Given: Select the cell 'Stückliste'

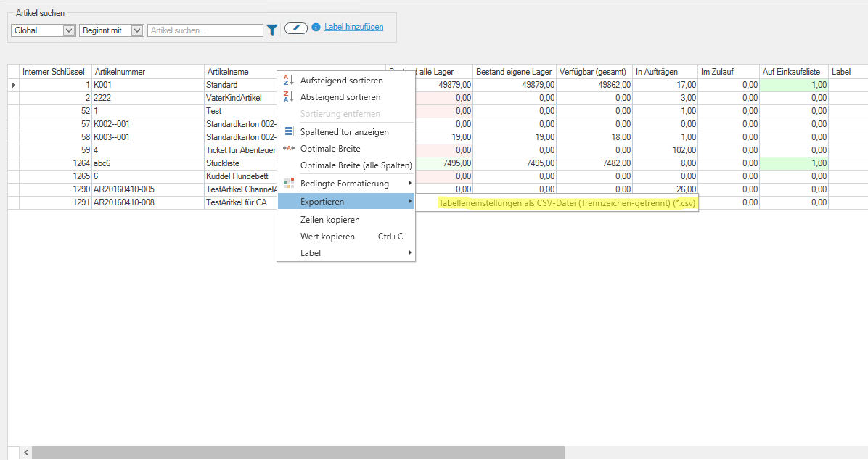Looking at the screenshot, I should pyautogui.click(x=240, y=163).
